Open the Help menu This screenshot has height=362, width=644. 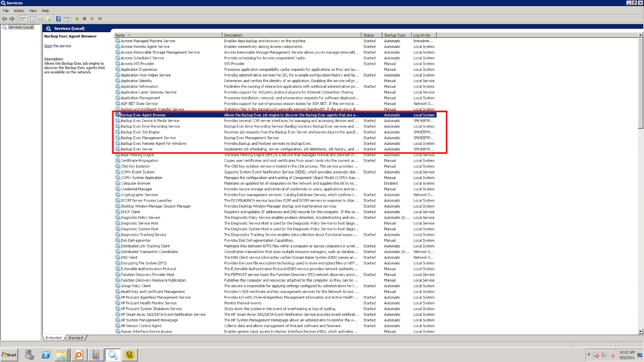(45, 11)
